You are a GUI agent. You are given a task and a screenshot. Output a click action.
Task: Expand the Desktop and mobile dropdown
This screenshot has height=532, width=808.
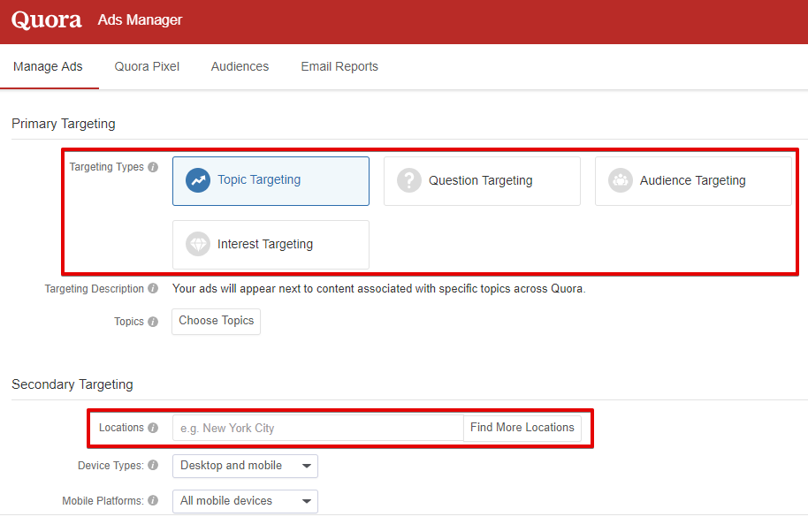245,466
